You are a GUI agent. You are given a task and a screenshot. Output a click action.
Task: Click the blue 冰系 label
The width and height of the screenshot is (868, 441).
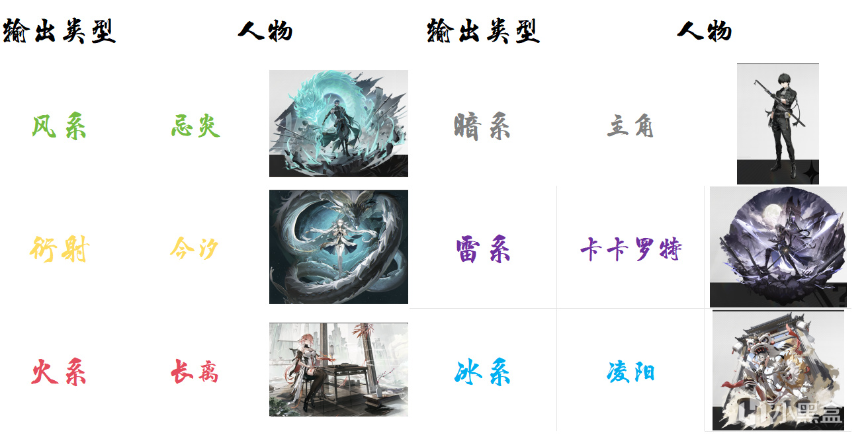click(x=483, y=373)
